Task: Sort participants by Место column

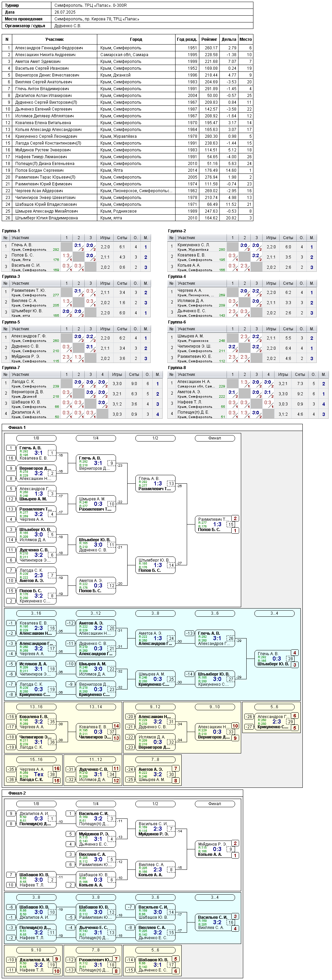Action: [246, 39]
